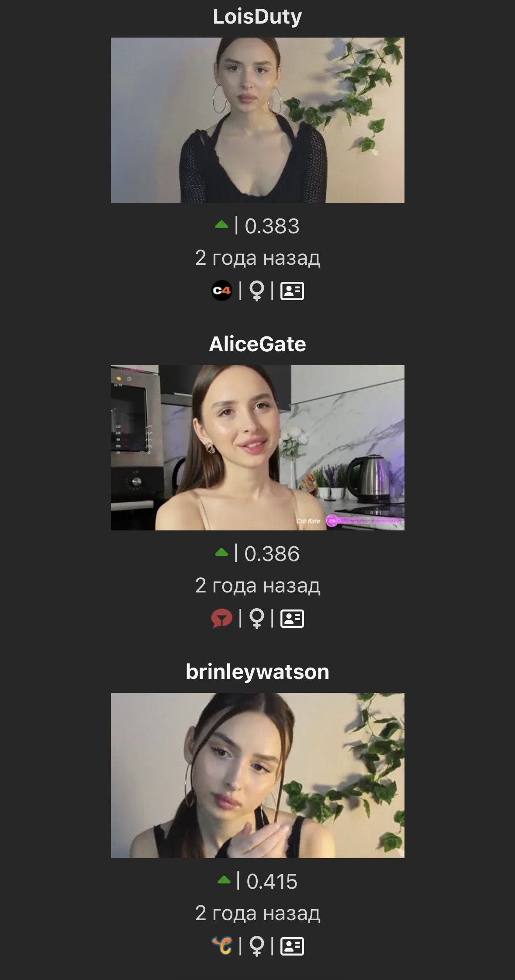This screenshot has height=980, width=515.
Task: Click the C4 site icon under LoisDuty
Action: (x=222, y=291)
